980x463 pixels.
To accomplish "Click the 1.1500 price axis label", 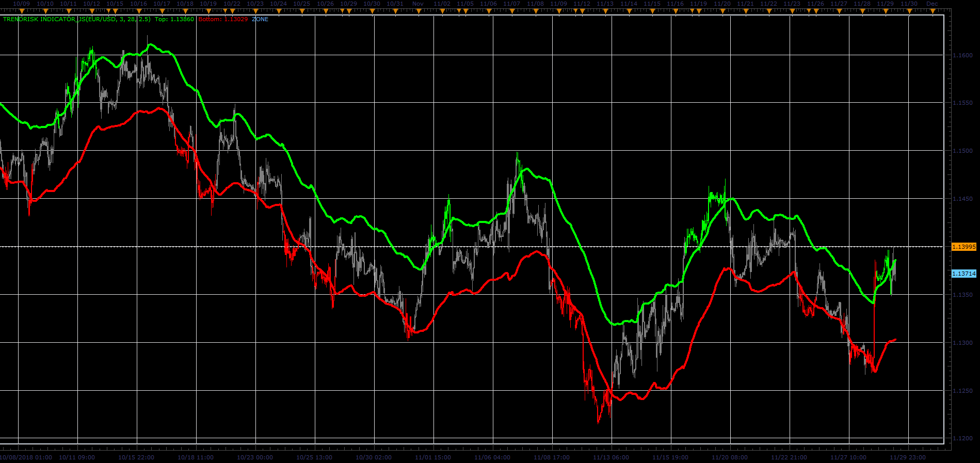I will tap(962, 151).
